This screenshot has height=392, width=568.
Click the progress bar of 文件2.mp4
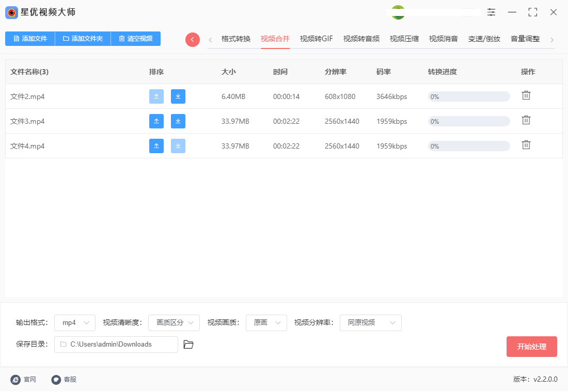[x=468, y=96]
